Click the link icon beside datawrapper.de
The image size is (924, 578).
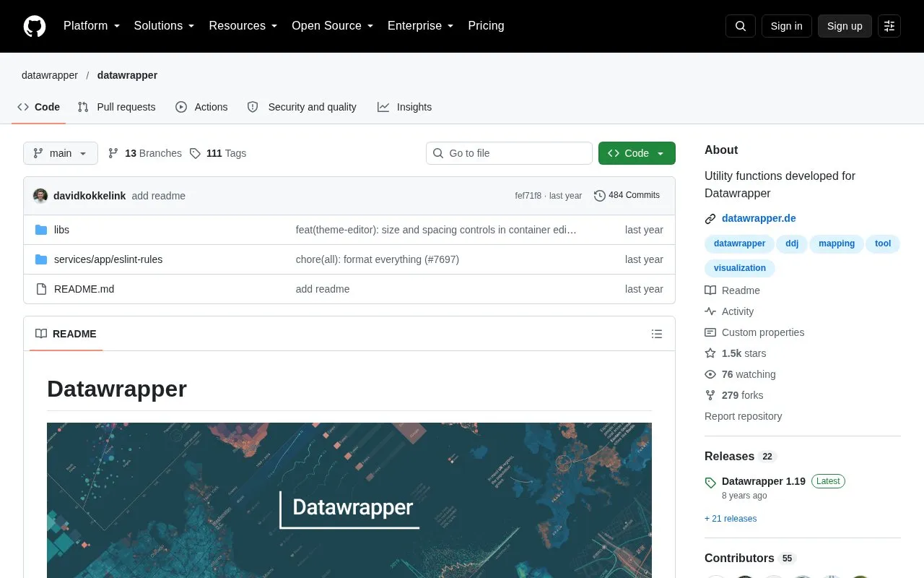(x=710, y=219)
